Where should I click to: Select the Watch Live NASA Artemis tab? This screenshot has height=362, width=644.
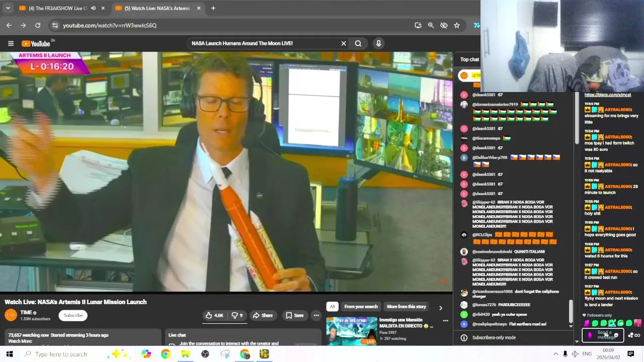coord(157,8)
